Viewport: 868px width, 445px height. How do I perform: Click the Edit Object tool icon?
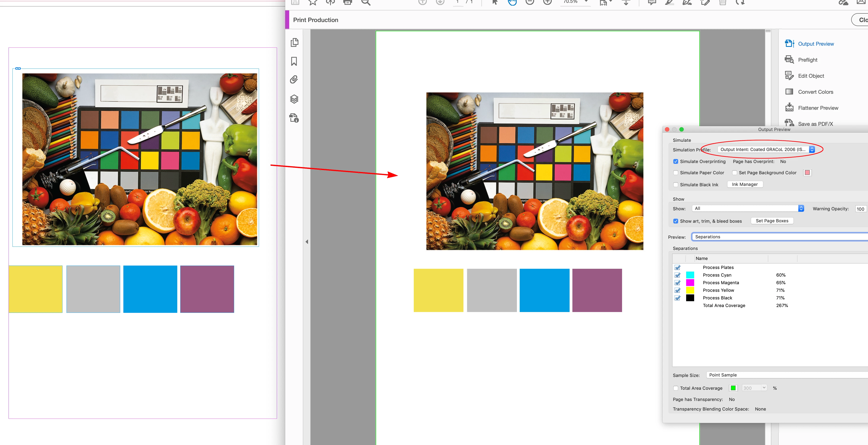coord(789,76)
